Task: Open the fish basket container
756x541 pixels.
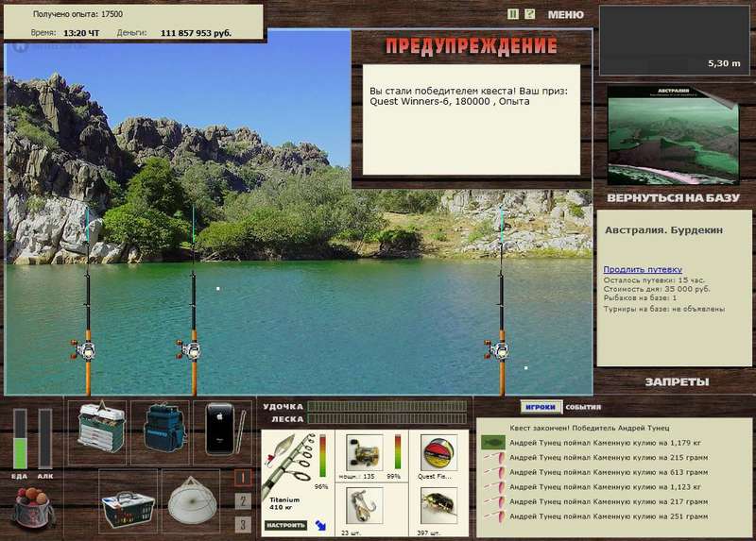Action: click(128, 508)
